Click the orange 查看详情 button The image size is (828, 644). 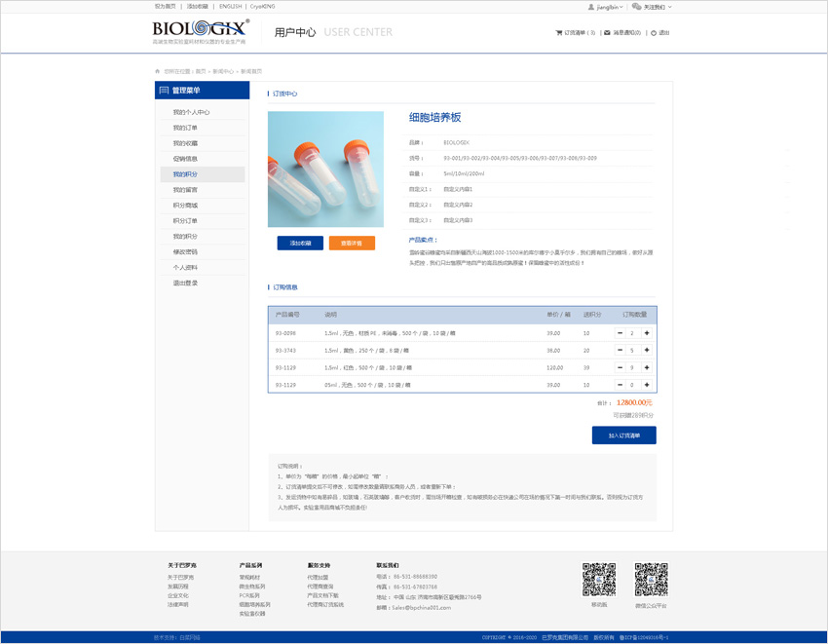tap(352, 243)
